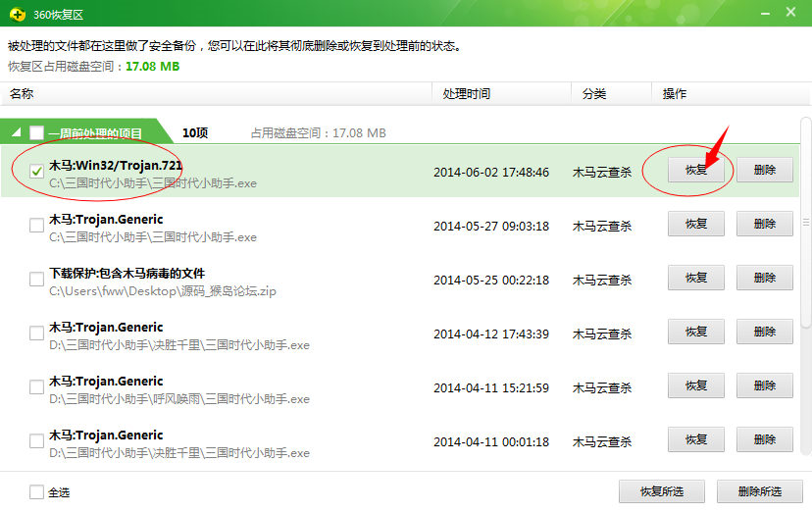Click the vertical scrollbar of the file list
812x513 pixels.
(806, 275)
